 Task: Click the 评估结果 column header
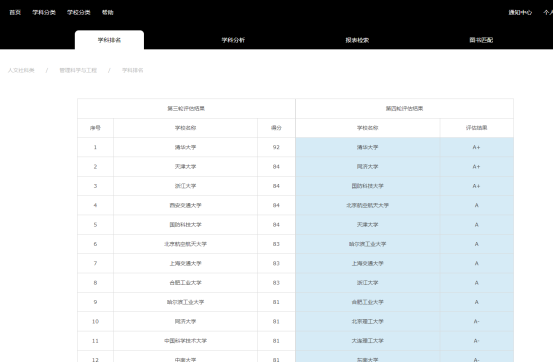point(476,128)
